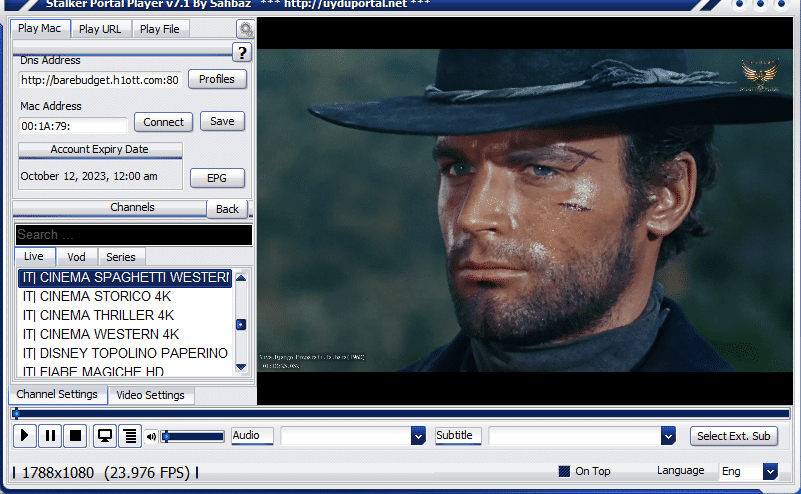
Task: Switch to the Play File tab
Action: (x=160, y=29)
